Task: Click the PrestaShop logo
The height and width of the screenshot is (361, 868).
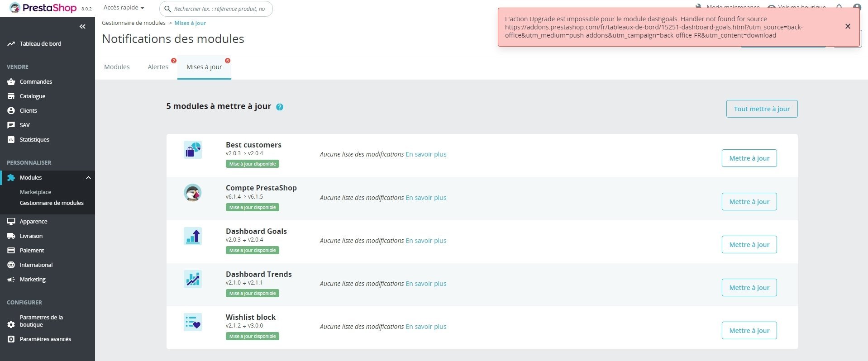Action: (43, 8)
